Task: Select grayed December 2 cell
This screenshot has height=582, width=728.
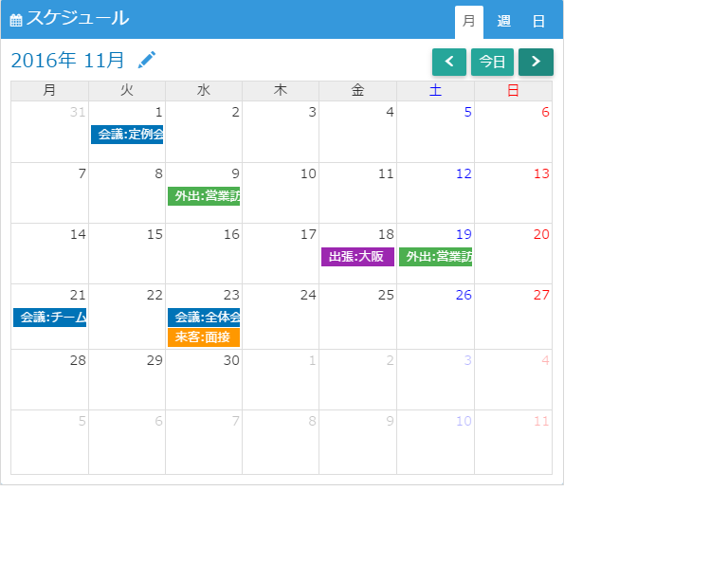Action: click(x=357, y=380)
